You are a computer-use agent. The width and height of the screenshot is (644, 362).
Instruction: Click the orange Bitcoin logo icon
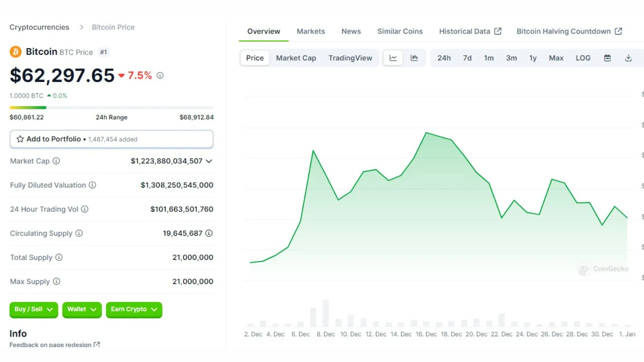click(x=16, y=52)
